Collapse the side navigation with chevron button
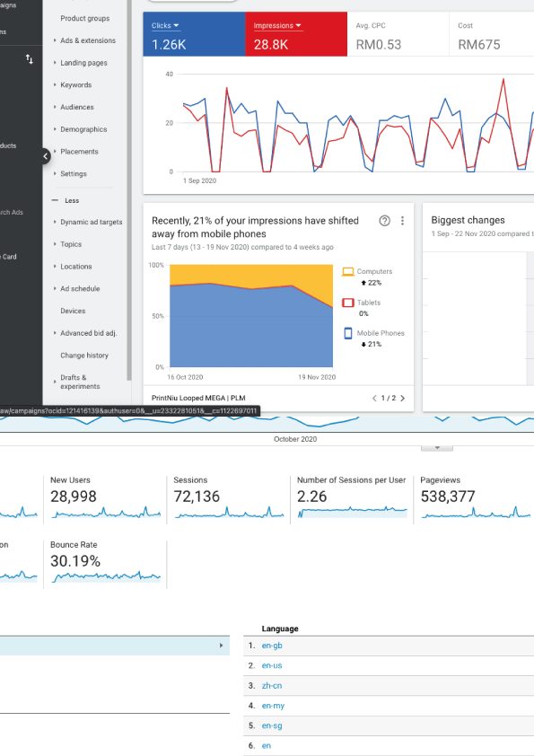This screenshot has width=534, height=756. tap(45, 155)
